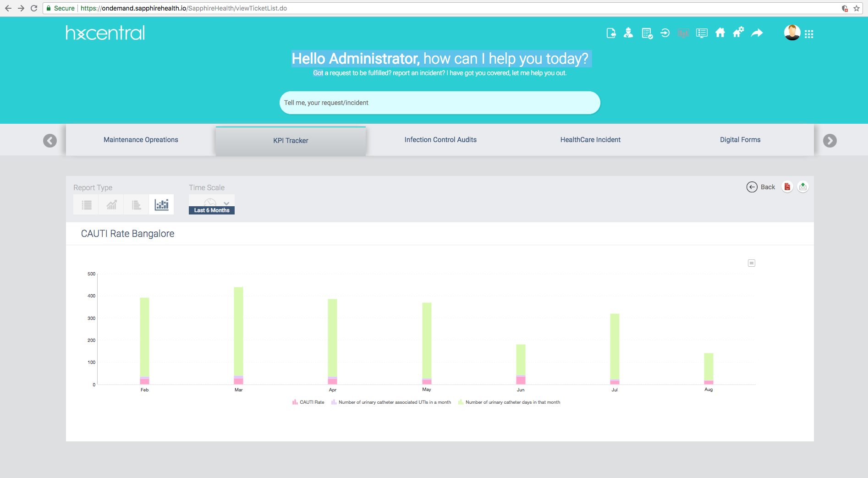Click the forward share arrow icon
This screenshot has height=478, width=868.
[757, 33]
